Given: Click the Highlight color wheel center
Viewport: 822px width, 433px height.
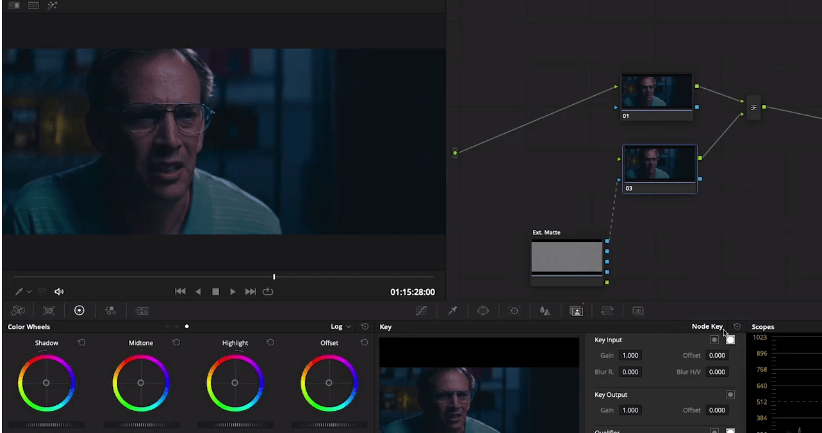Looking at the screenshot, I should point(235,383).
